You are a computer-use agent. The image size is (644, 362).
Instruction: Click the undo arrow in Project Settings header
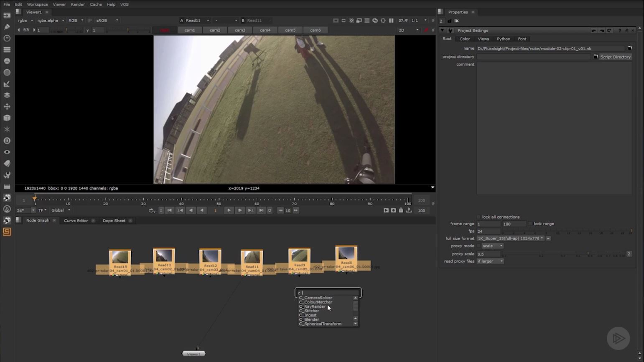pos(593,30)
